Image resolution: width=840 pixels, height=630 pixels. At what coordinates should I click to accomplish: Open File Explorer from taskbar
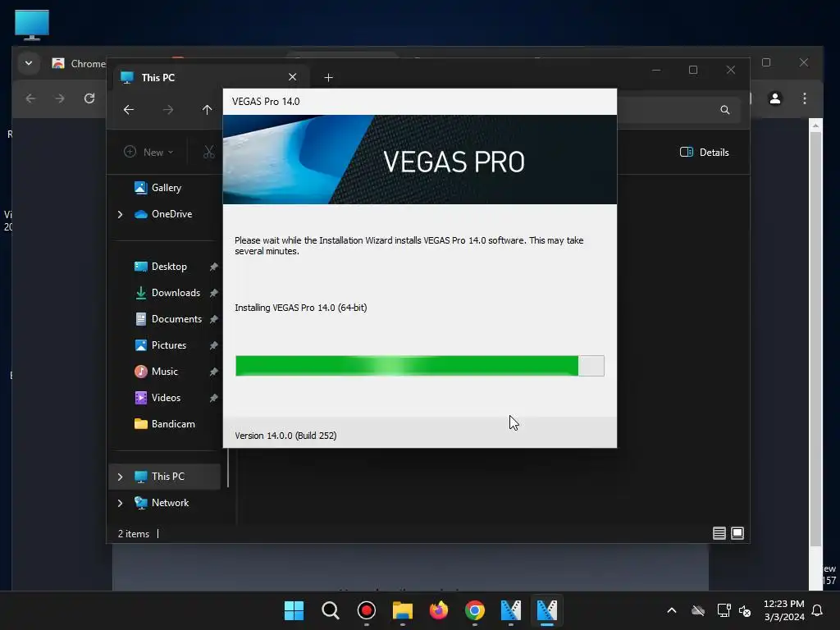(x=402, y=610)
